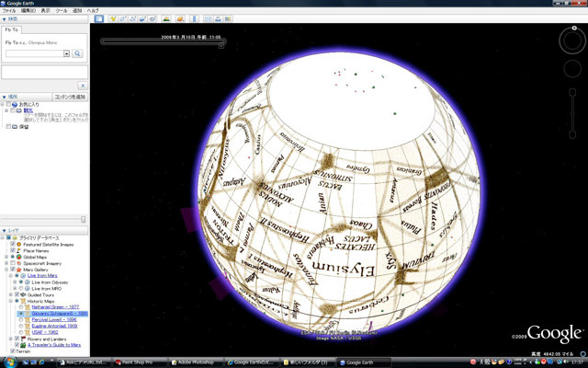
Task: Open the ツール menu
Action: click(x=62, y=10)
